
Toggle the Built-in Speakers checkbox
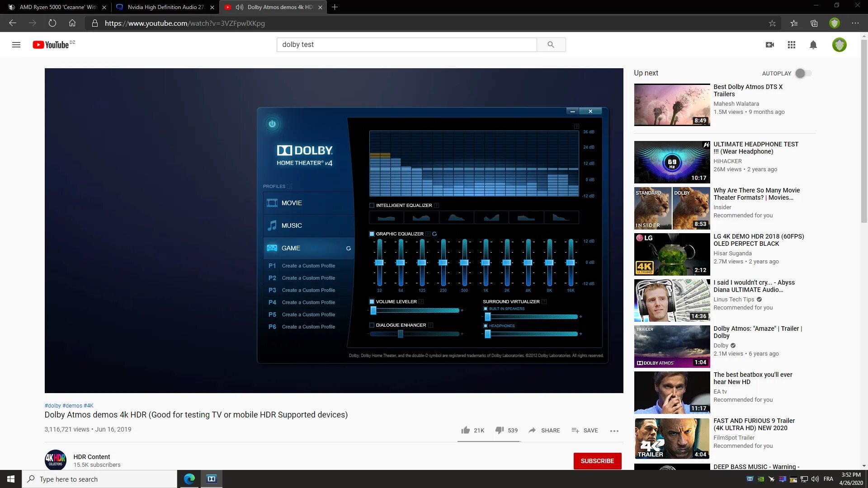coord(486,309)
